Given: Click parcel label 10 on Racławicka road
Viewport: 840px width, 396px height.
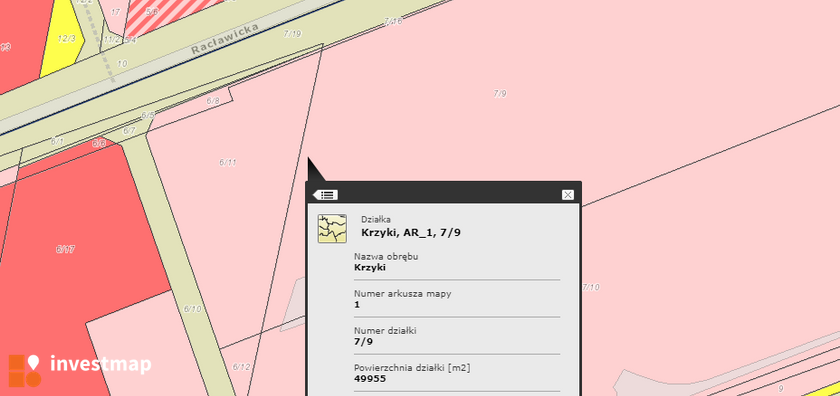Looking at the screenshot, I should [122, 63].
